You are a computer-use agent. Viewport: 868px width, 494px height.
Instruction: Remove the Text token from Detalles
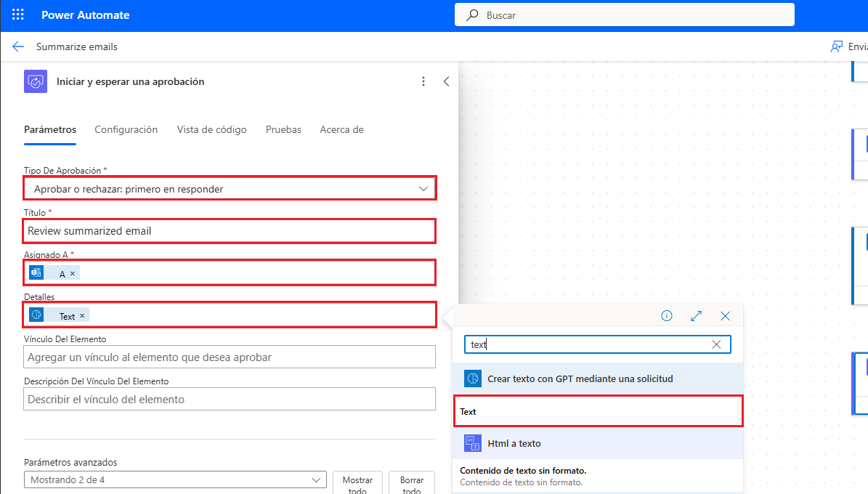click(x=82, y=316)
